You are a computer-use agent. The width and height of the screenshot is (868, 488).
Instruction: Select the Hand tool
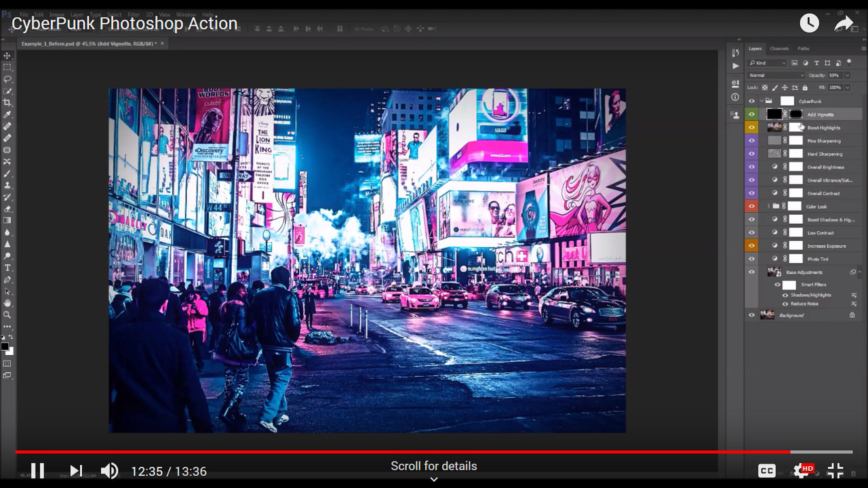[7, 303]
